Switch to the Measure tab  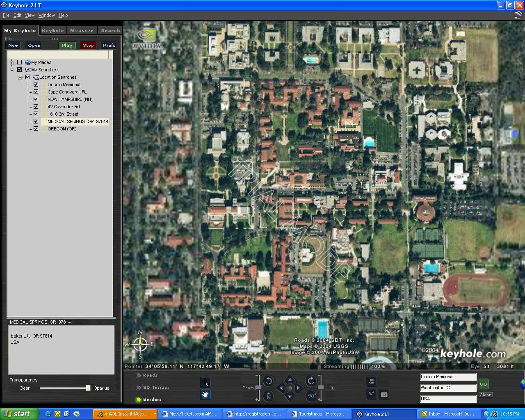[82, 30]
